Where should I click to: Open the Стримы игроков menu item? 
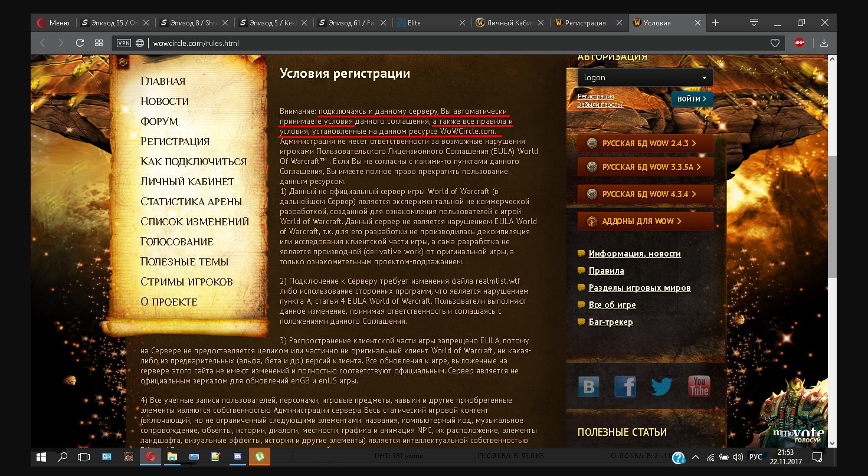(x=186, y=282)
